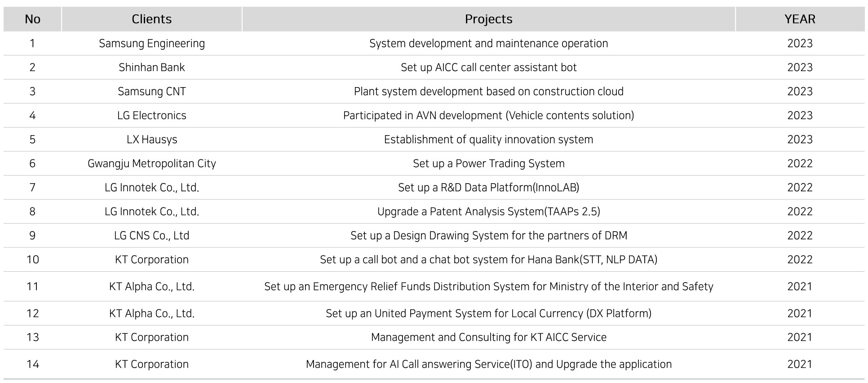The image size is (868, 383).
Task: Click the United Payment System project cell
Action: (488, 313)
